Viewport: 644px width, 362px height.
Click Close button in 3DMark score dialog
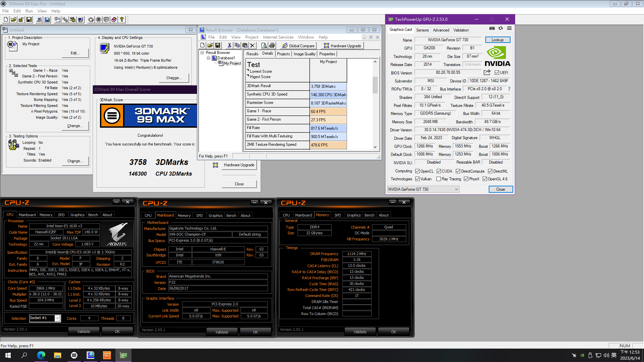(x=239, y=184)
